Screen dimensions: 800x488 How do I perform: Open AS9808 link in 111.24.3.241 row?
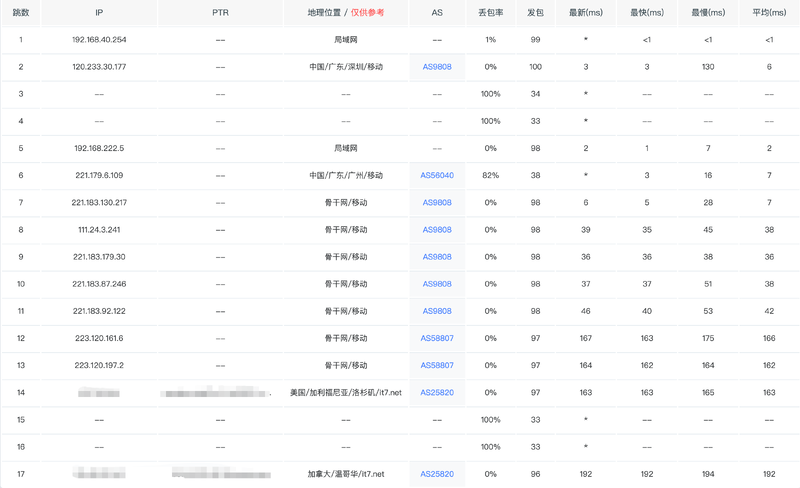click(437, 230)
